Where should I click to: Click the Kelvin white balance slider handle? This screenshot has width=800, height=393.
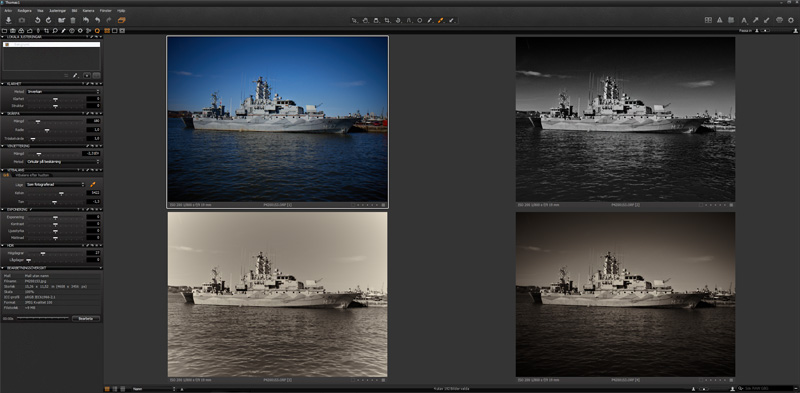[61, 193]
